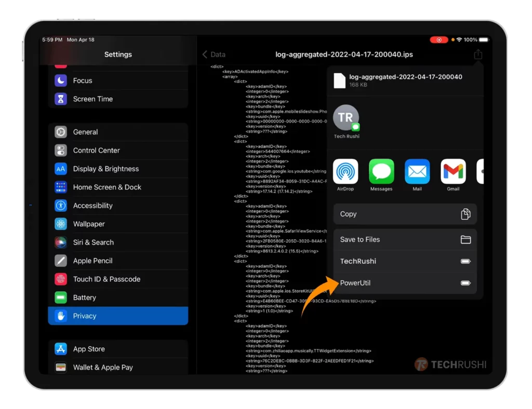Tap the Home Screen & Dock icon
The image size is (532, 409).
pos(61,187)
